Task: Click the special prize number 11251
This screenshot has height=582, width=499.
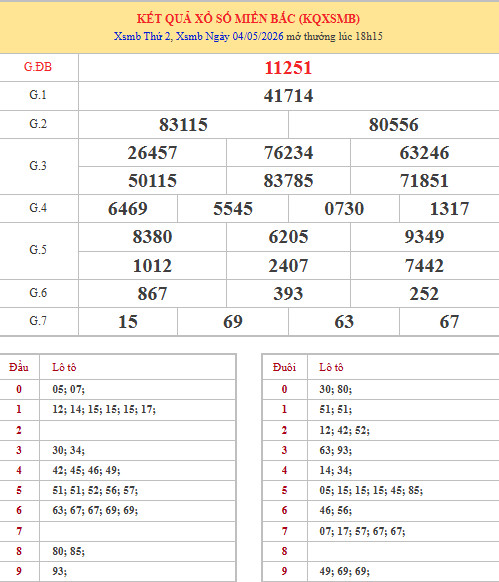Action: click(x=288, y=68)
